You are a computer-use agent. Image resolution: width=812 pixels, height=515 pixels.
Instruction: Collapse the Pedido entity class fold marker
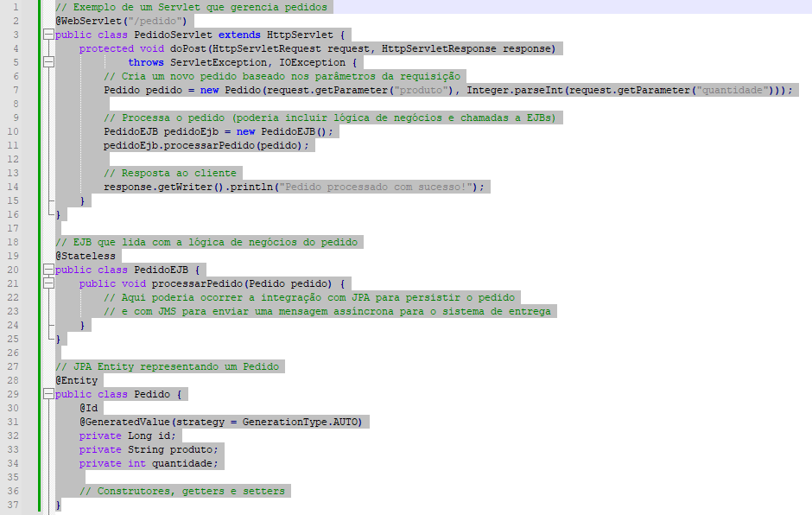[47, 395]
